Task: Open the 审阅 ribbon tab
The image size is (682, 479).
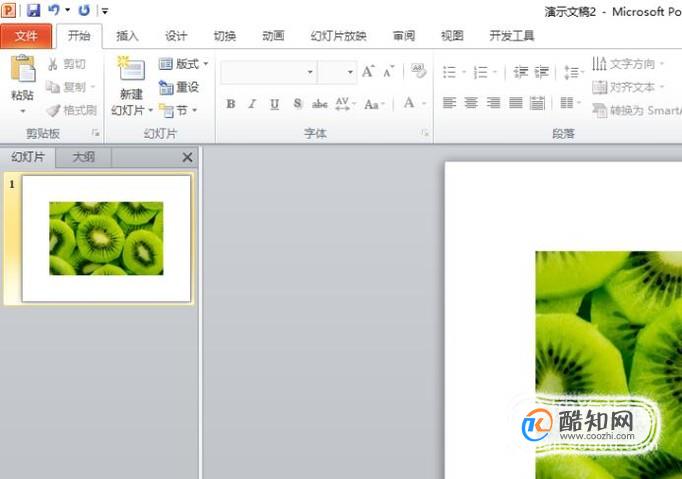Action: [404, 36]
